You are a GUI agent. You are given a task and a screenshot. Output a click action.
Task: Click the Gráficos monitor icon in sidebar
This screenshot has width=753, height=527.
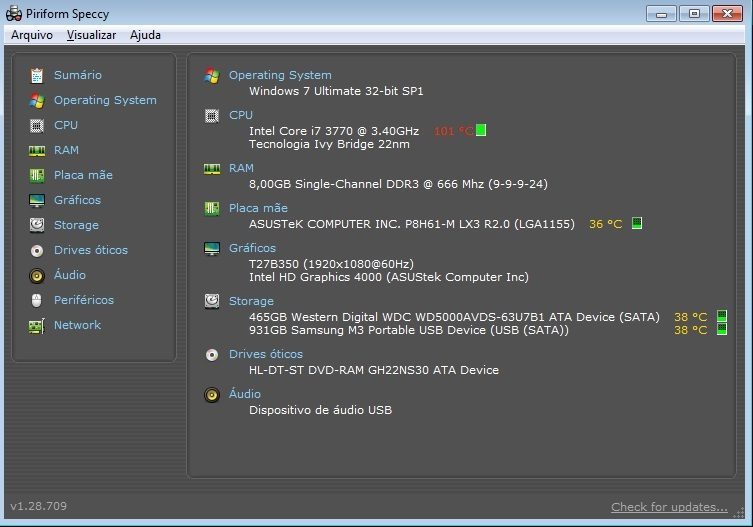click(37, 200)
